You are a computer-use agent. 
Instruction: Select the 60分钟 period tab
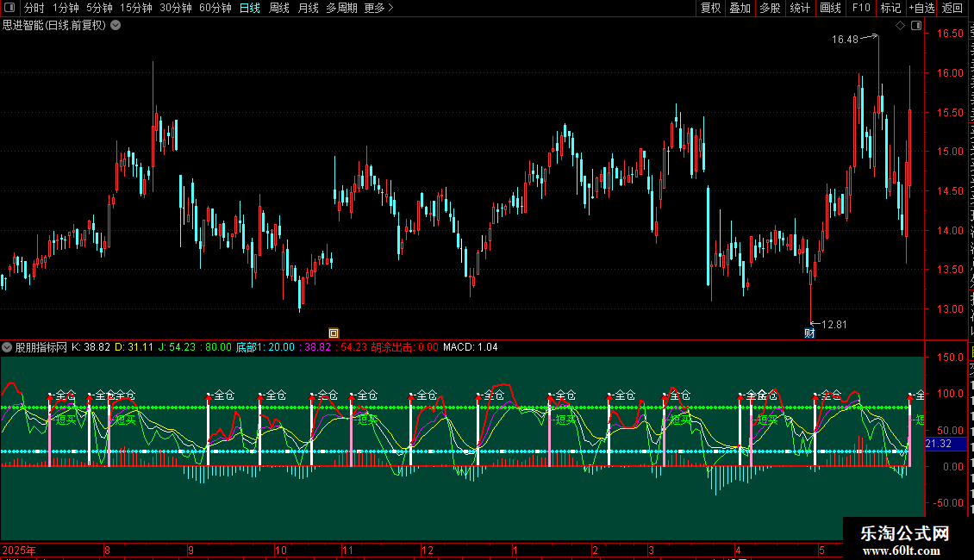pyautogui.click(x=215, y=8)
